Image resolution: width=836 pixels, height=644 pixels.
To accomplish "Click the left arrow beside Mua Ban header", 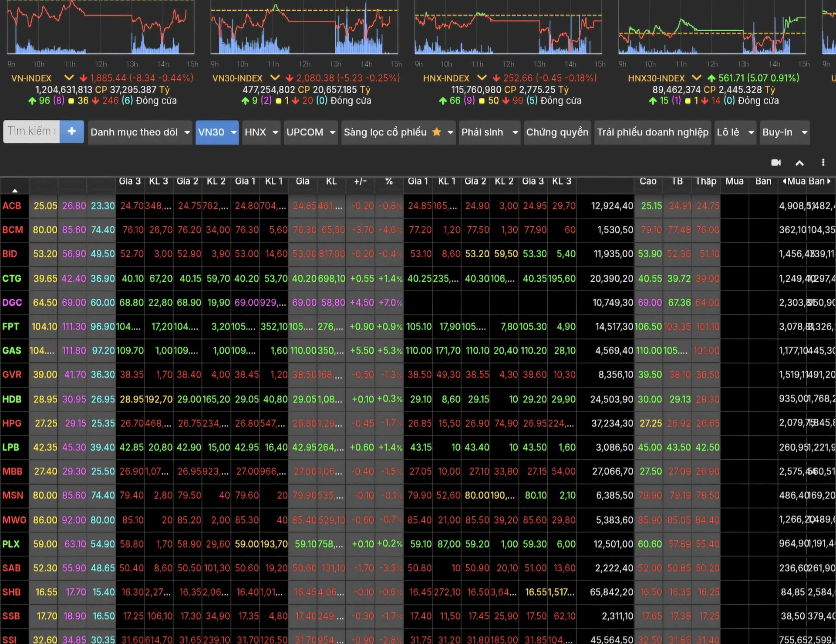I will pyautogui.click(x=784, y=181).
